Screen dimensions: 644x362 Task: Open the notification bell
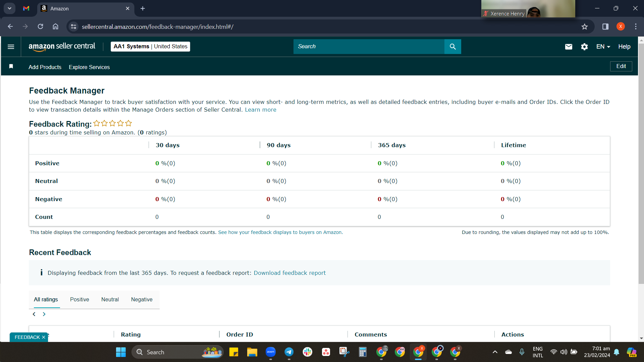coord(616,352)
